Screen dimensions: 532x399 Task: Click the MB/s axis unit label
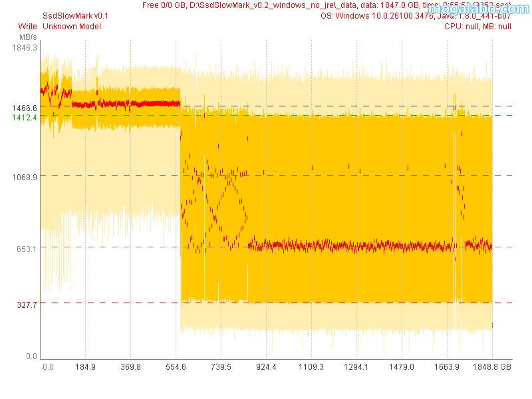tap(28, 37)
